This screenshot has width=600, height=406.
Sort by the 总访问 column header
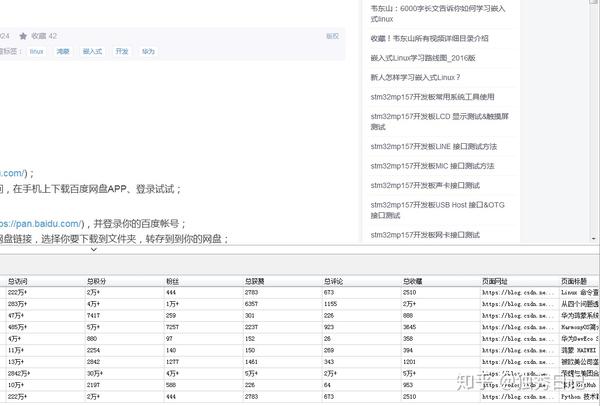click(46, 281)
